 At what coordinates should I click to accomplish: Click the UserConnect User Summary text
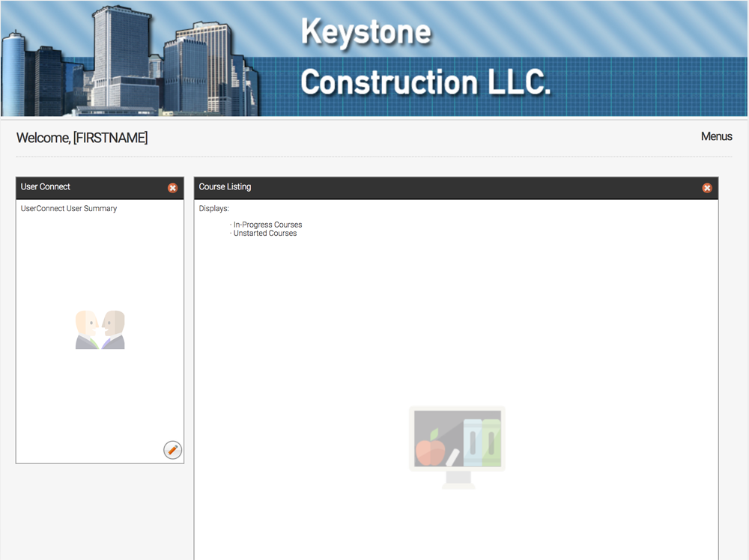69,209
